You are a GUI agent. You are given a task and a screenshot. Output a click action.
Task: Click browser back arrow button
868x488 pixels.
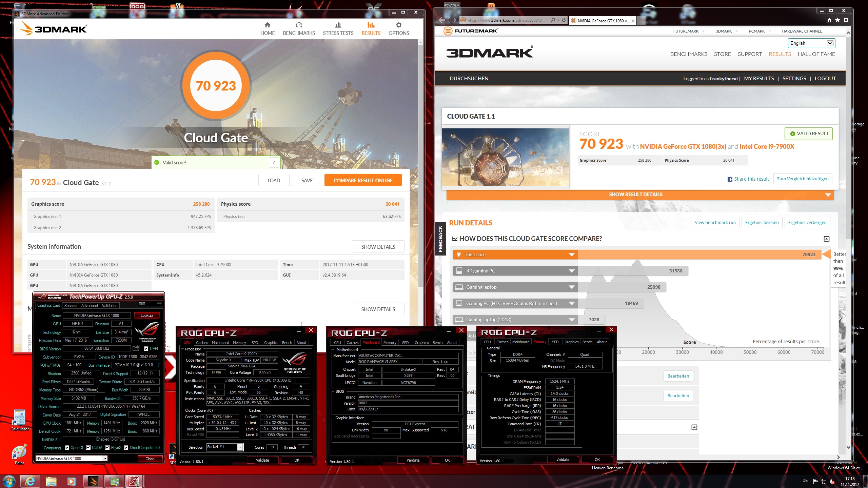442,20
